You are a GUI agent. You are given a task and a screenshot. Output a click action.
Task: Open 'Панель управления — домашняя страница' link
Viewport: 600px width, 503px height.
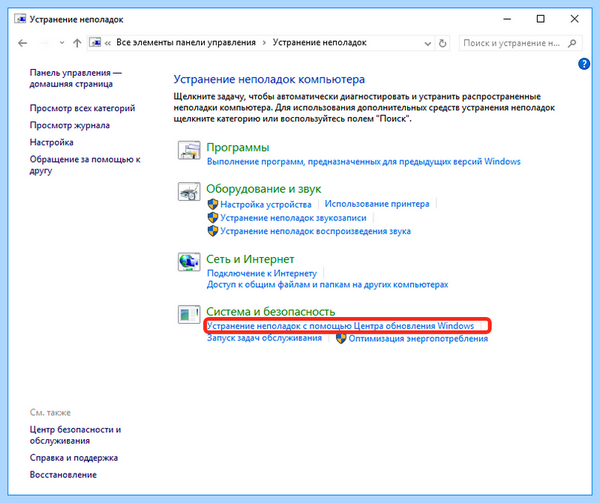click(x=75, y=78)
